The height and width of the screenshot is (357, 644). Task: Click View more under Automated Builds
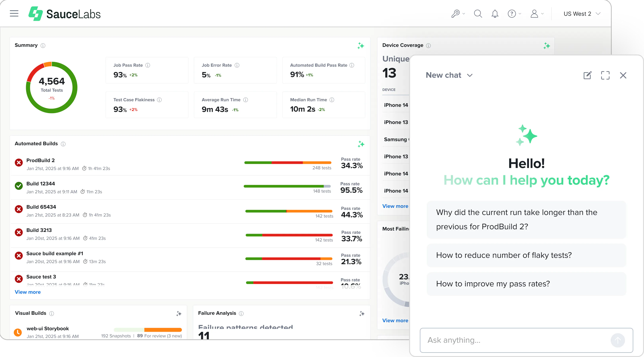pyautogui.click(x=28, y=292)
